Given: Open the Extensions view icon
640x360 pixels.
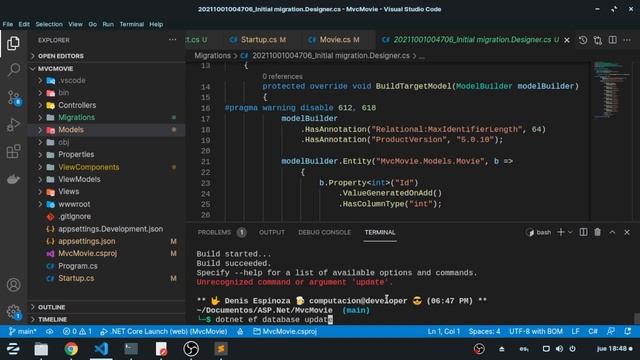Looking at the screenshot, I should 13,151.
